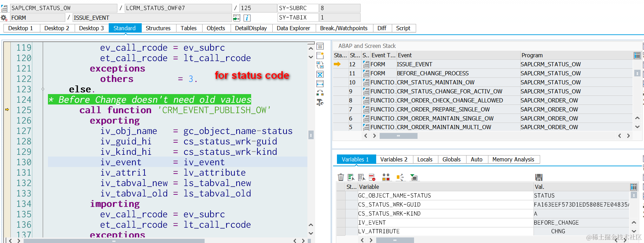Click scroll-down arrow at top of source editor
Viewport: 644px width, 243px height.
click(311, 57)
